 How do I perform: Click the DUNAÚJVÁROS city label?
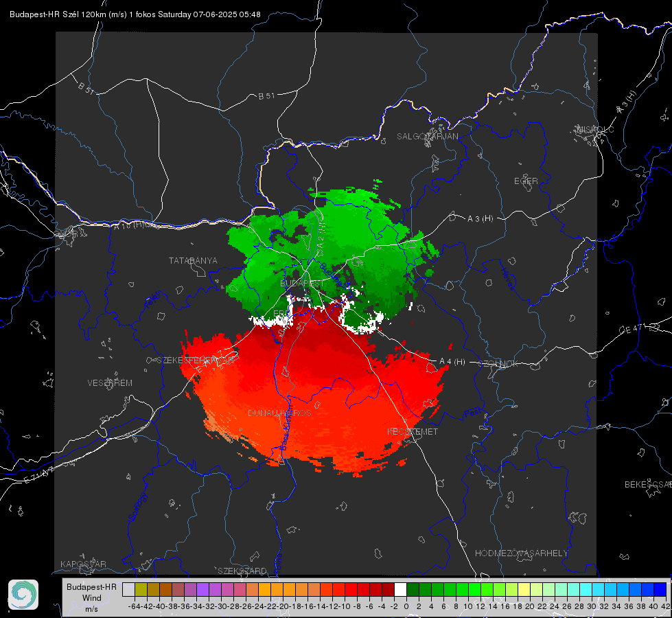279,413
